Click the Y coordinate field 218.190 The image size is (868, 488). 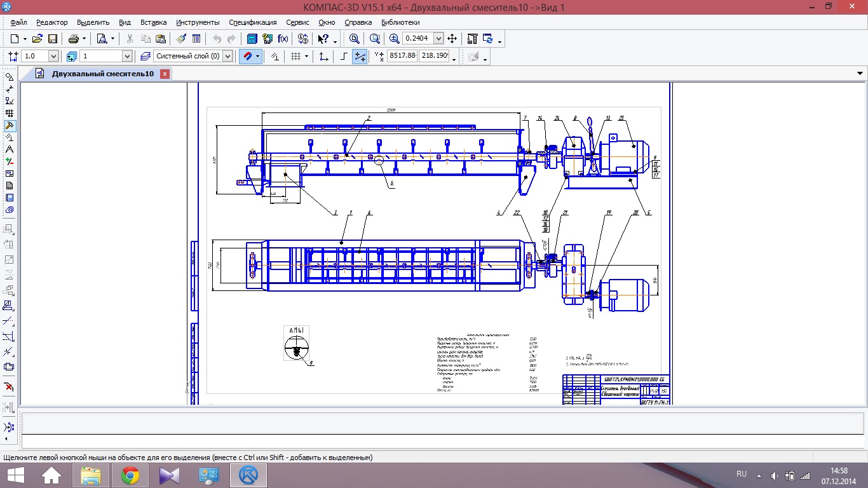coord(435,57)
